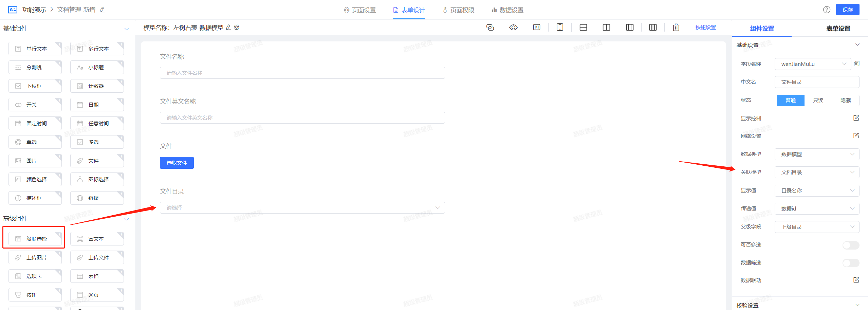Open the 网络设置 edit icon
The image size is (868, 310).
tap(856, 135)
